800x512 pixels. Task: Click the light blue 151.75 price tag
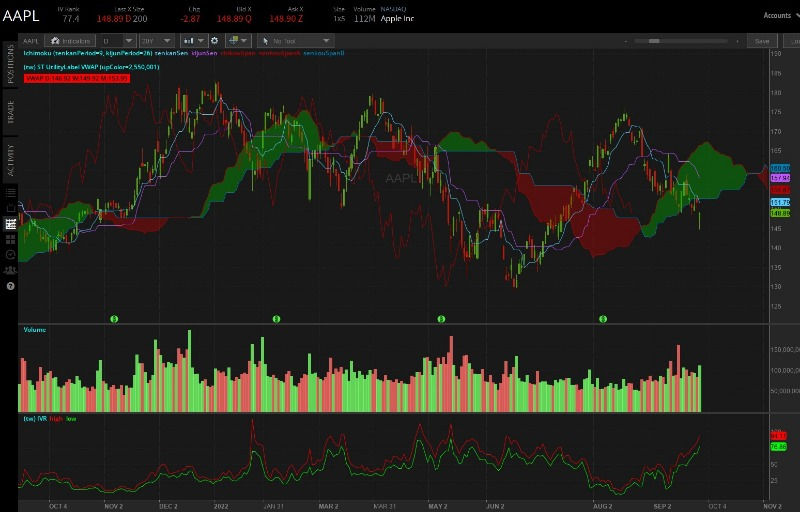click(780, 203)
